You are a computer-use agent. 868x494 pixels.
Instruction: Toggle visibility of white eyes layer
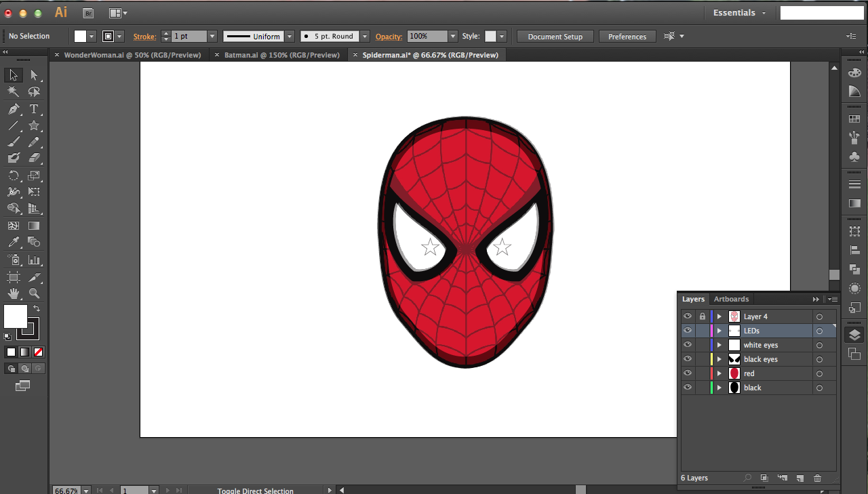[x=688, y=345]
